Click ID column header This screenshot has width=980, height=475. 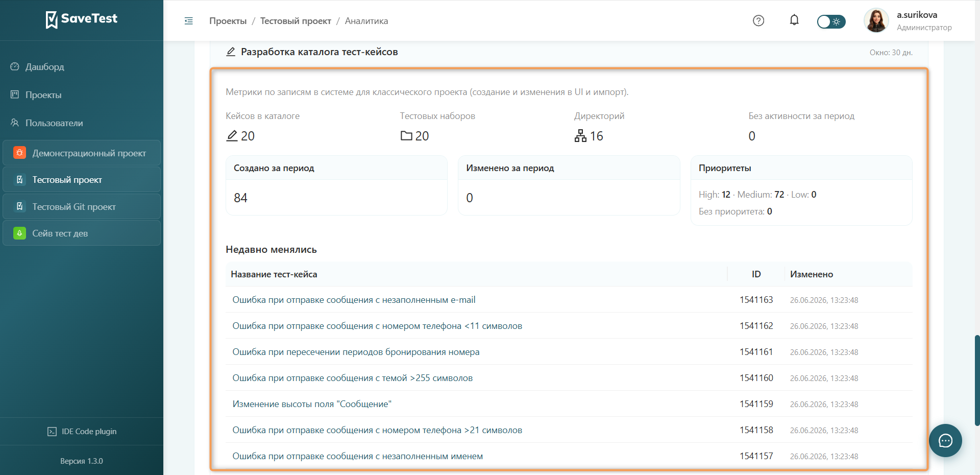[756, 274]
